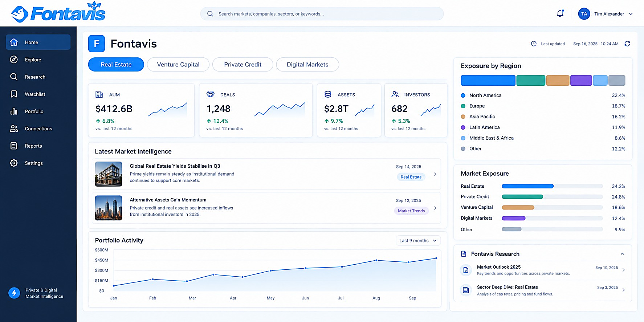Click the Private Credit exposure bar
This screenshot has height=322, width=644.
(522, 197)
